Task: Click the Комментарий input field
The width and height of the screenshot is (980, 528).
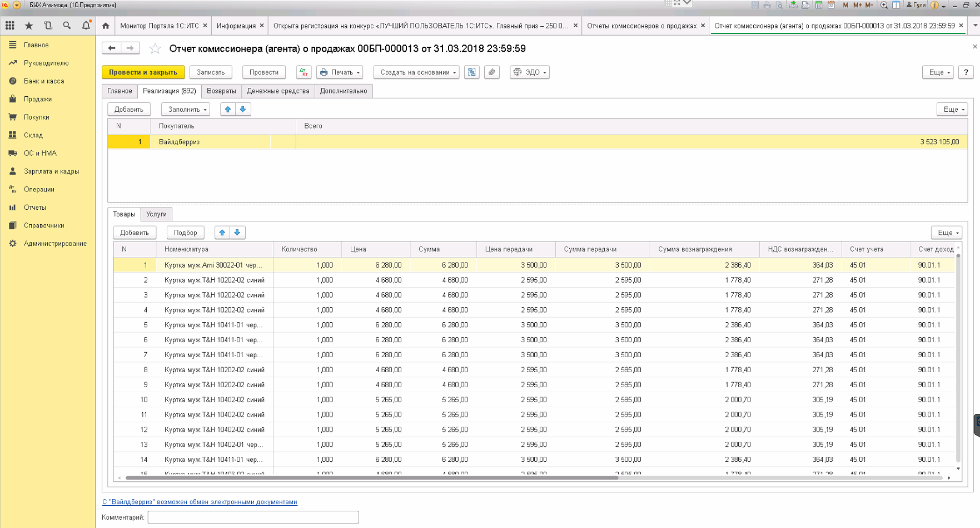Action: (x=253, y=517)
